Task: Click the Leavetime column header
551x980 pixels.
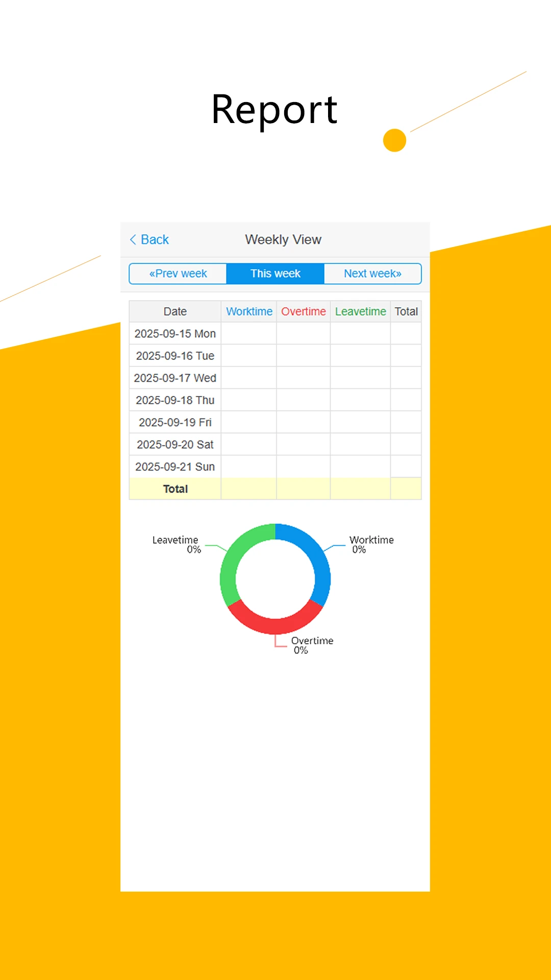Action: (360, 311)
